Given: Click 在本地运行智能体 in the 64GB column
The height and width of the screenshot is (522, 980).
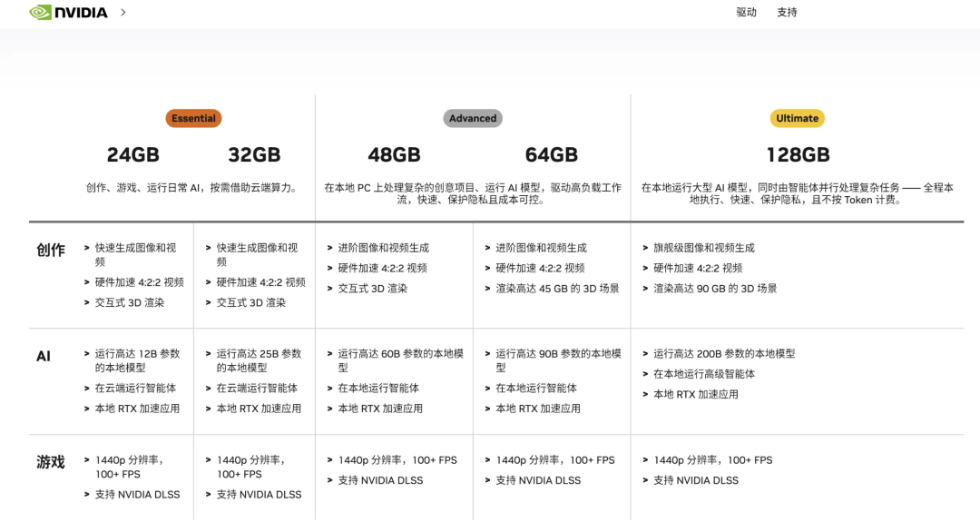Looking at the screenshot, I should [x=536, y=389].
